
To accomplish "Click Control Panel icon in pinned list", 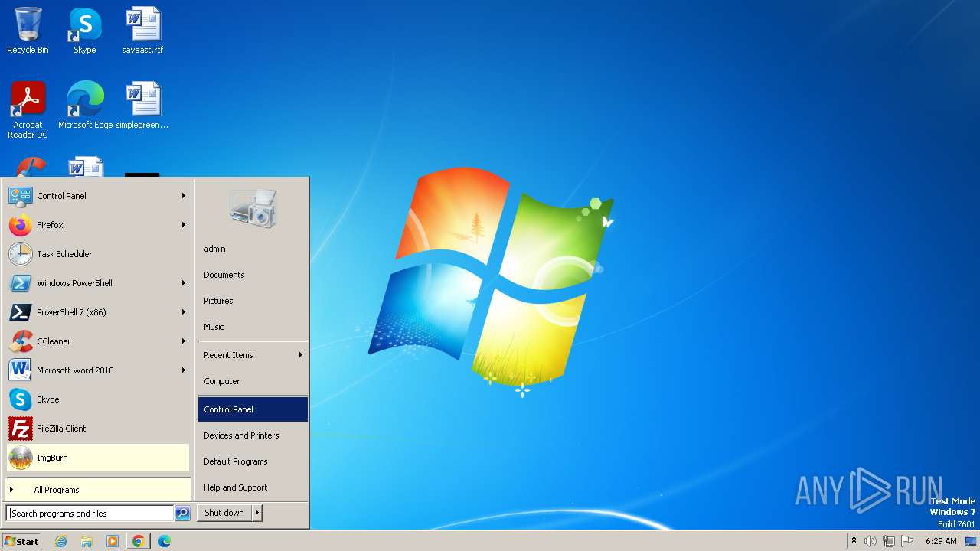I will click(x=21, y=196).
